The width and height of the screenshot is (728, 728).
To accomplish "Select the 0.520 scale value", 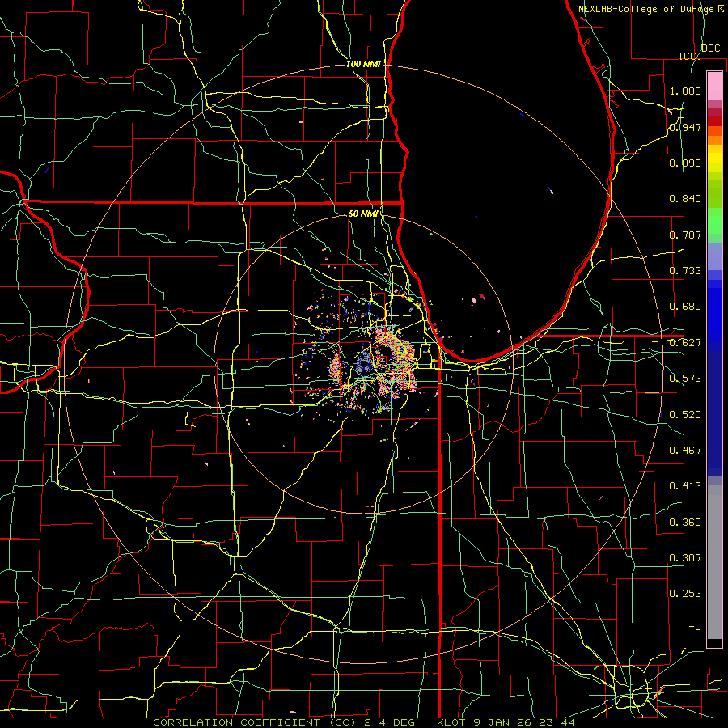I will pos(685,415).
